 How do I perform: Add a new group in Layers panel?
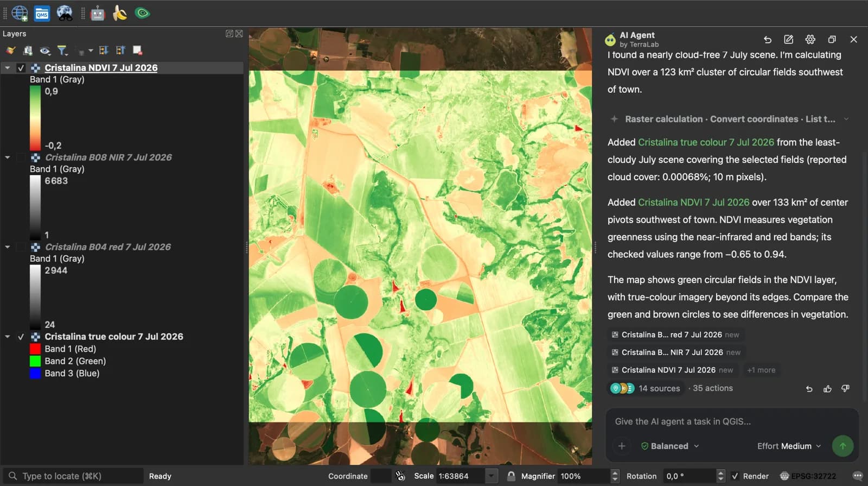(28, 51)
